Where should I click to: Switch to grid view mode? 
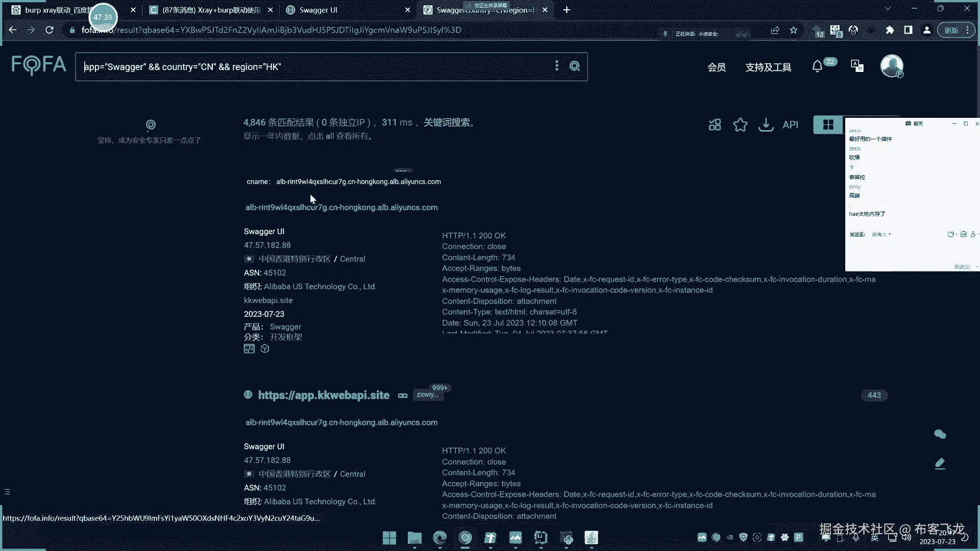[828, 124]
